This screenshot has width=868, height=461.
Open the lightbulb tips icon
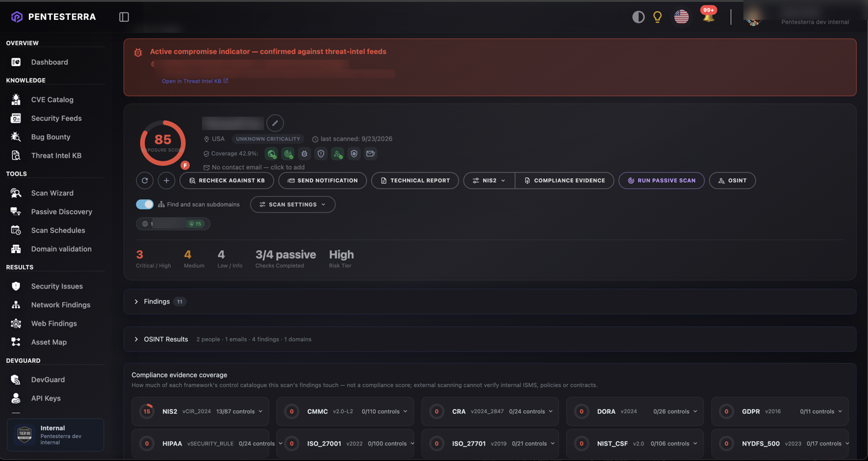point(657,17)
